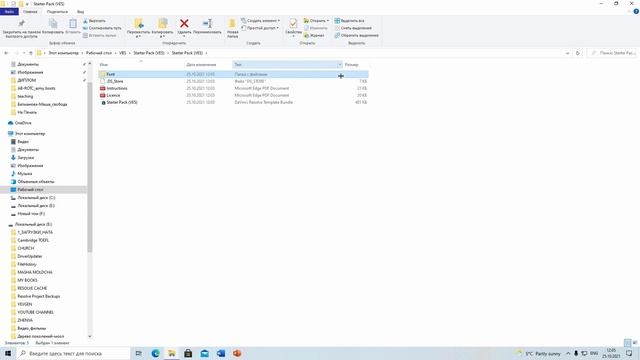Click Скопировать путь (Copy path) in ribbon
Viewport: 640px width, 360px height.
coord(102,28)
